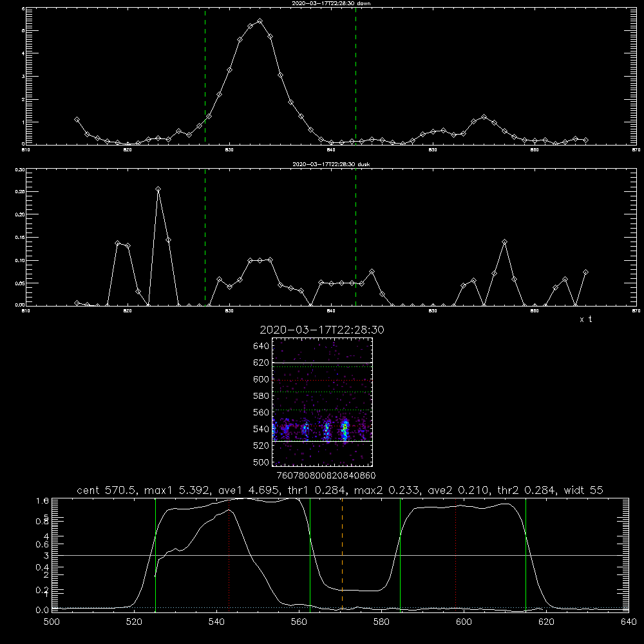Click the dusk plot's green dashed line near 842
The height and width of the screenshot is (644, 644).
(x=355, y=237)
